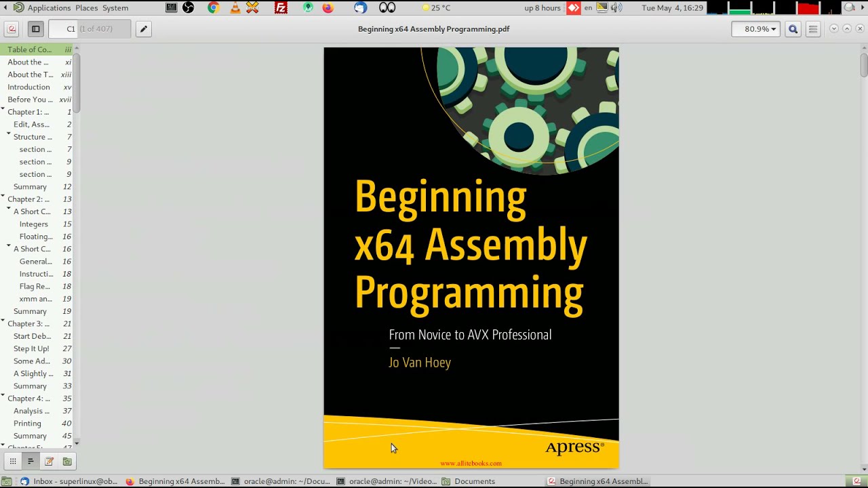Switch sidebar to bookmarks view
The height and width of the screenshot is (488, 868).
pyautogui.click(x=67, y=461)
